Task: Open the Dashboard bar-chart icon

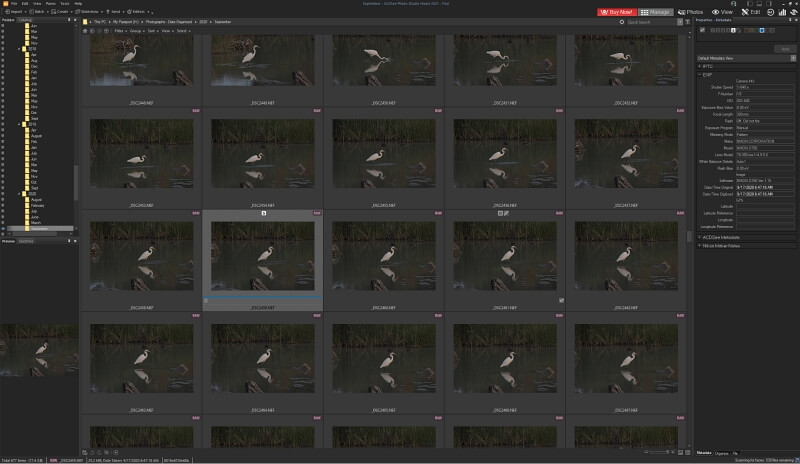Action: click(782, 12)
